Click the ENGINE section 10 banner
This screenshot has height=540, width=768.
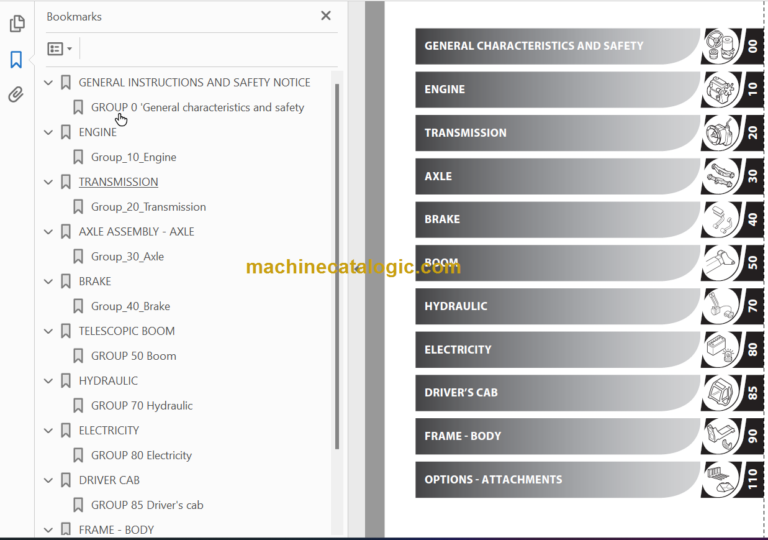589,89
